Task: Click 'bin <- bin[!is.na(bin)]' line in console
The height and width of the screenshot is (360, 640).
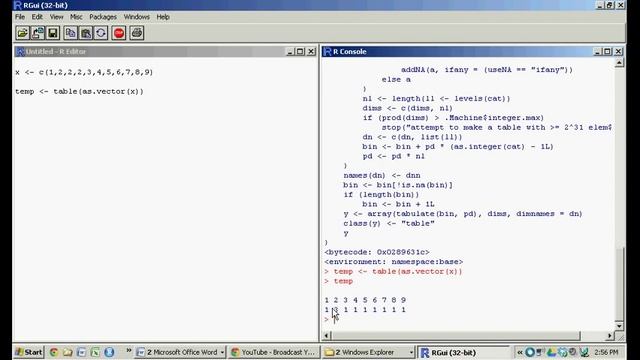Action: tap(398, 185)
